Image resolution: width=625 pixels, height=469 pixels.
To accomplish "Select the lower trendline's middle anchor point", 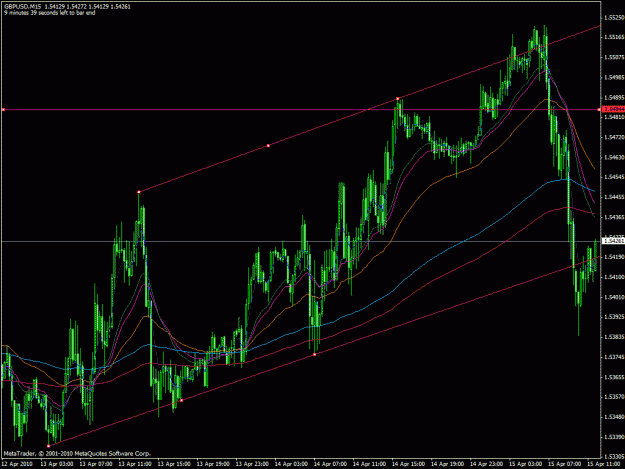I will click(x=181, y=400).
